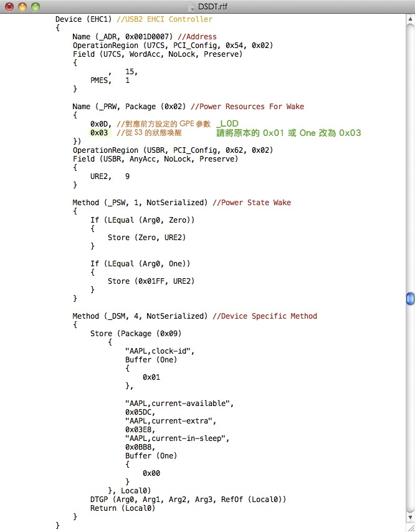
Task: Click the yellow minimize window button
Action: [22, 6]
